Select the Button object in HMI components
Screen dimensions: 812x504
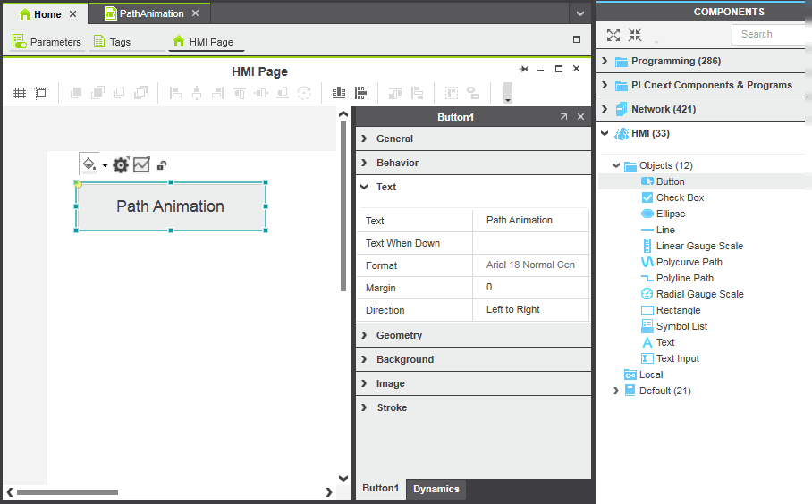(670, 181)
